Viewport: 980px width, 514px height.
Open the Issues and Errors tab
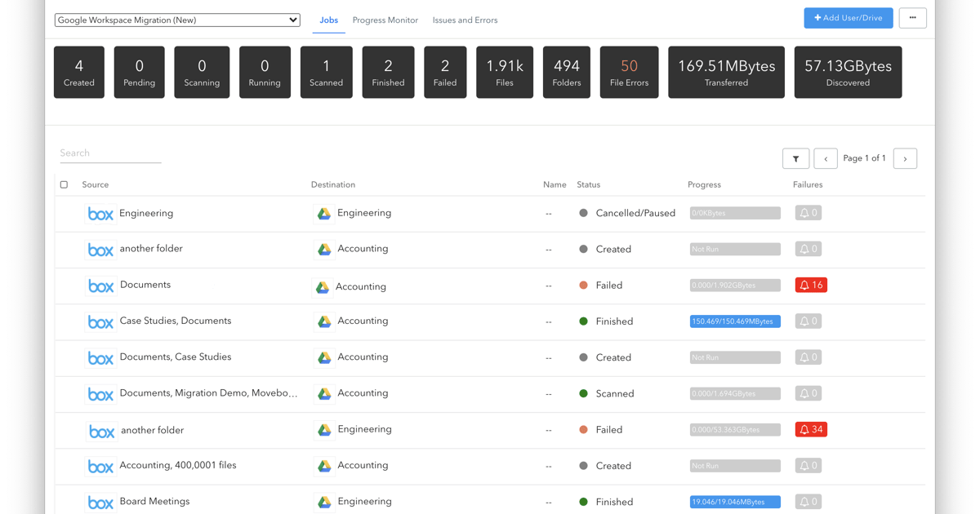click(x=465, y=20)
